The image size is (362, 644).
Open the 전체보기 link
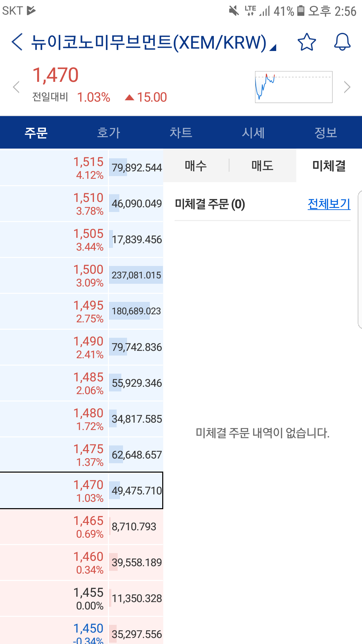click(329, 204)
